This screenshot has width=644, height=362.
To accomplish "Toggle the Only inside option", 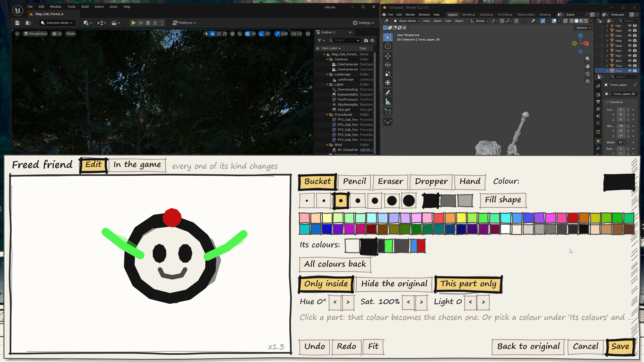I will tap(326, 284).
